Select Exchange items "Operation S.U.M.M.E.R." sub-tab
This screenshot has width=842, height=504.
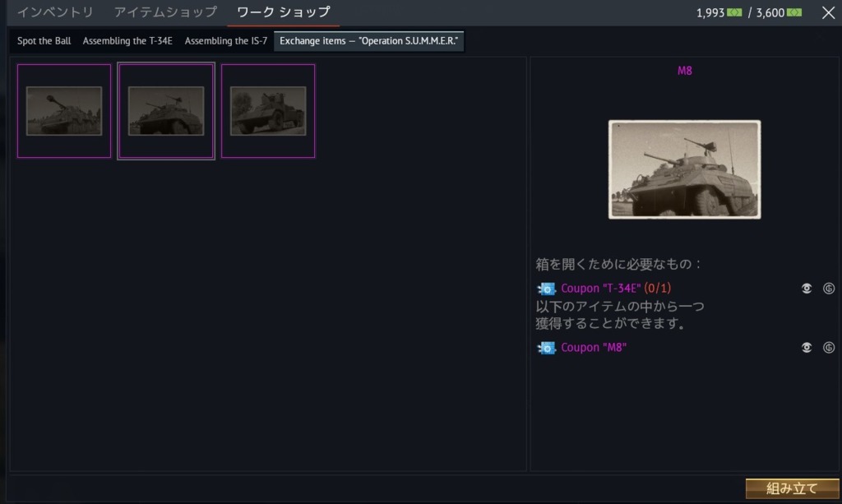click(368, 41)
